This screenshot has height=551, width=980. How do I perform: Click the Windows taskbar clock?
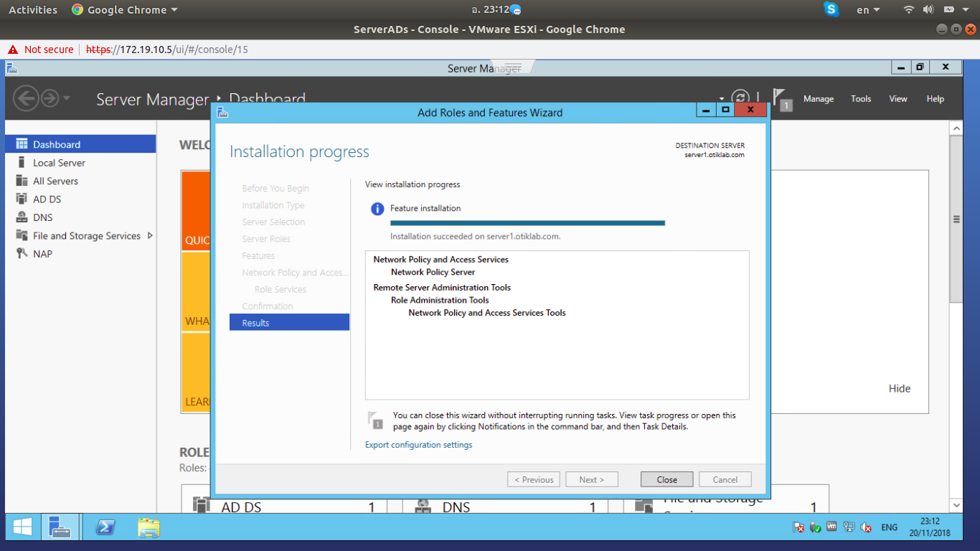[929, 527]
